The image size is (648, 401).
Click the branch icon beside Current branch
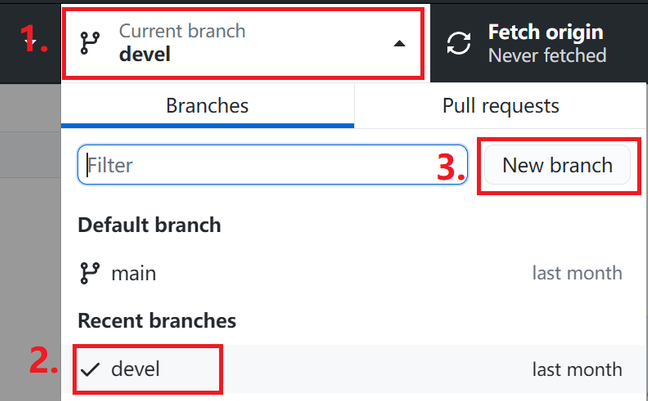90,43
